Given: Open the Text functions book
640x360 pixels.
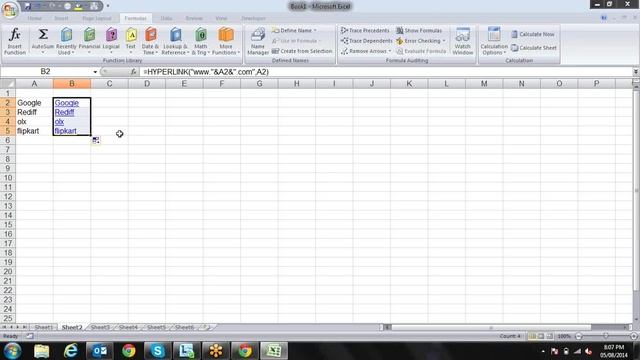Looking at the screenshot, I should click(131, 41).
